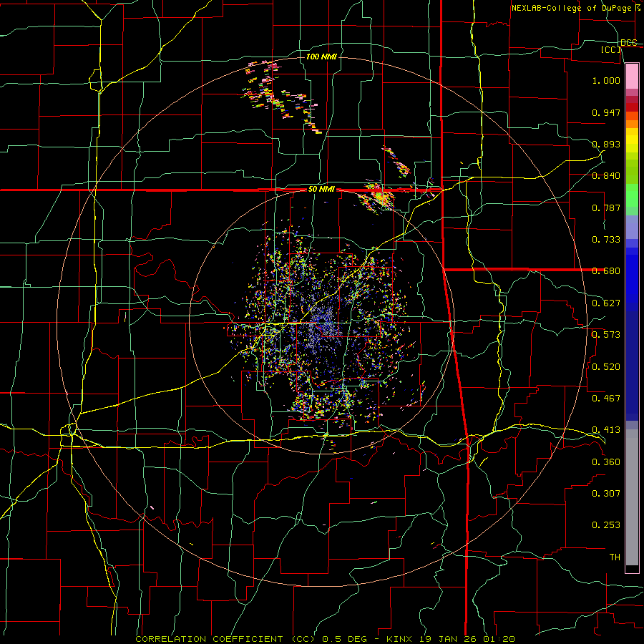Screen dimensions: 644x644
Task: Click the 50 NMI range ring label
Action: pos(321,190)
